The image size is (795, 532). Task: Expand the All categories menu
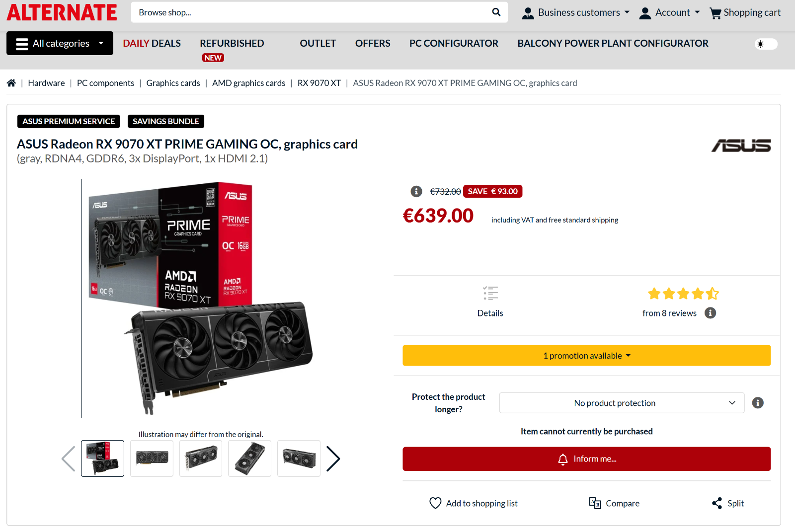click(x=60, y=43)
